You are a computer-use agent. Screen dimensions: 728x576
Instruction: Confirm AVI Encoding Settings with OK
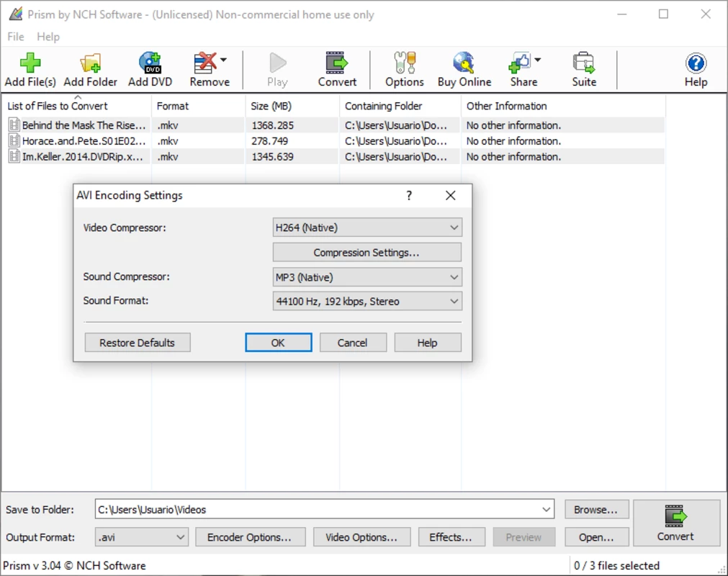(279, 343)
